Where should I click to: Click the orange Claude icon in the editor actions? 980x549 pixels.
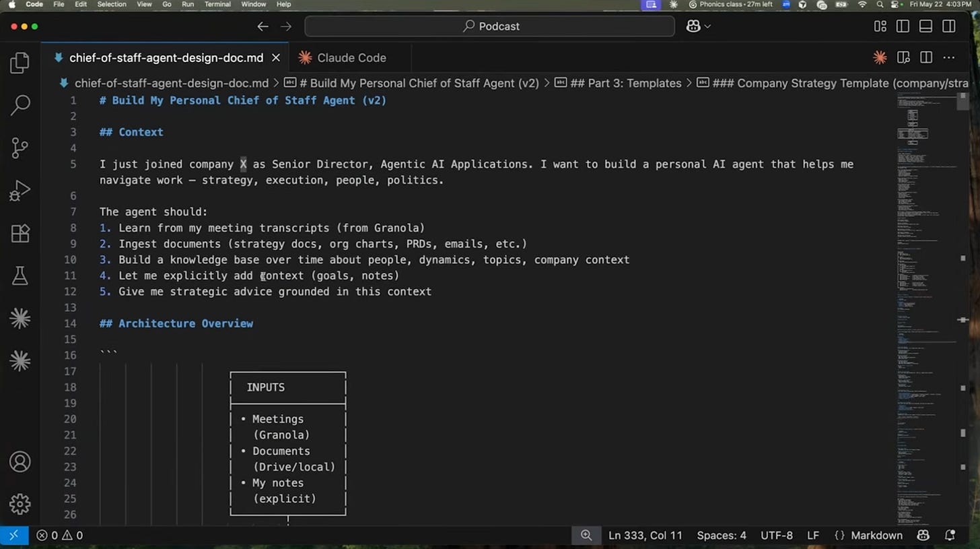click(x=880, y=58)
